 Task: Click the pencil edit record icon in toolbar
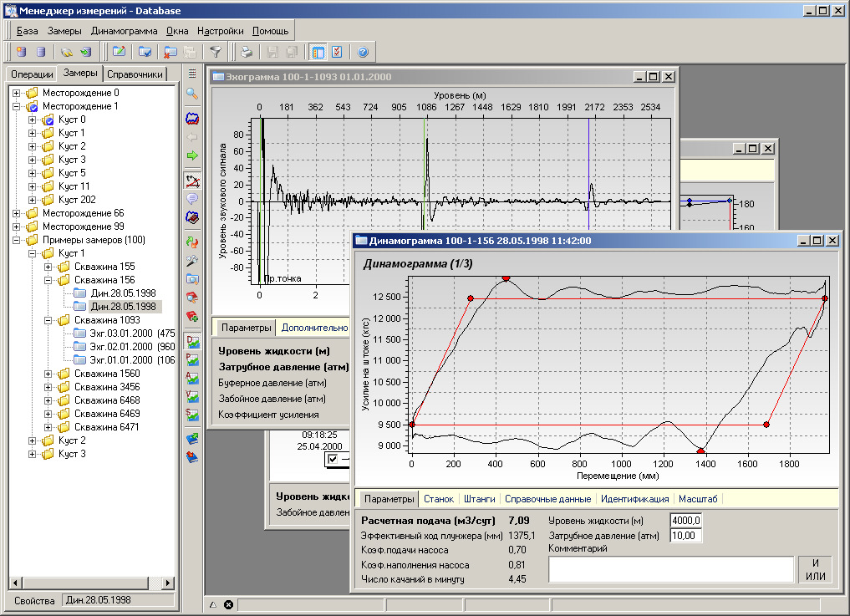tap(119, 52)
